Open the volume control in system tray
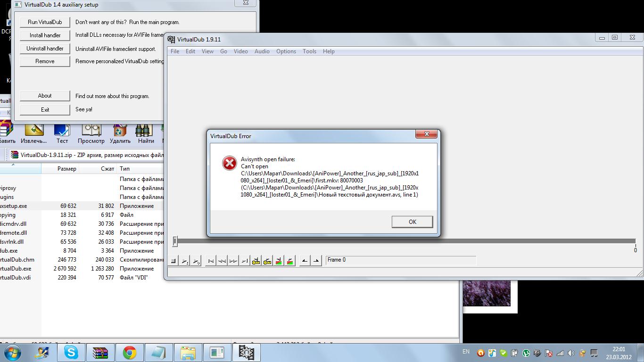Viewport: 644px width, 362px height. [x=571, y=353]
